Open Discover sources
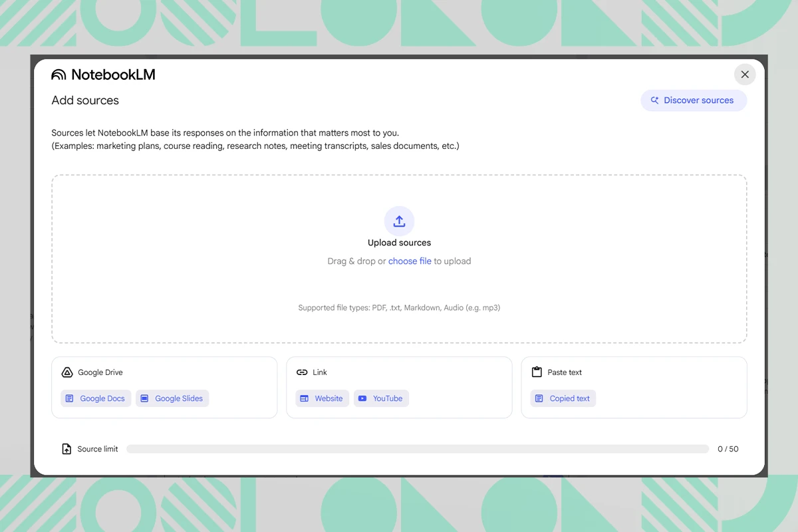The width and height of the screenshot is (798, 532). (x=694, y=100)
